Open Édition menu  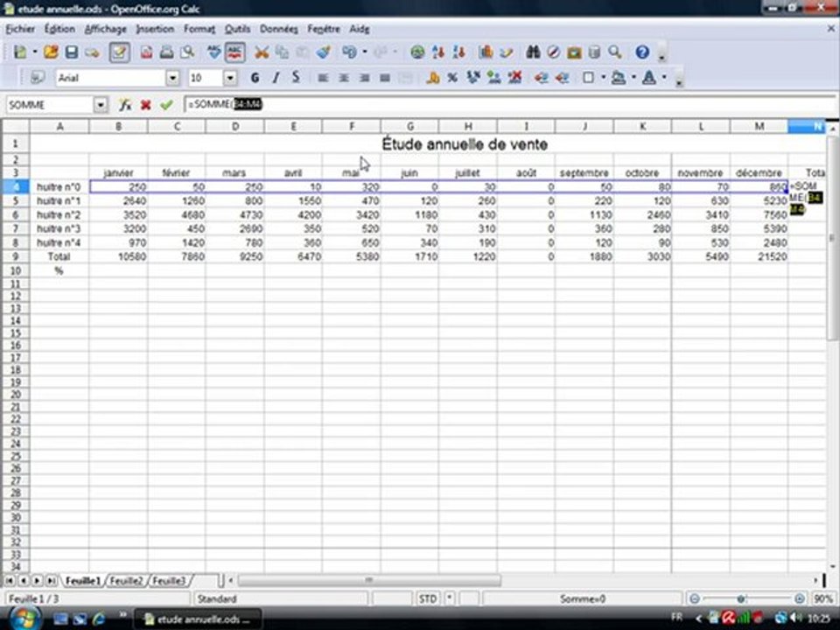(59, 29)
